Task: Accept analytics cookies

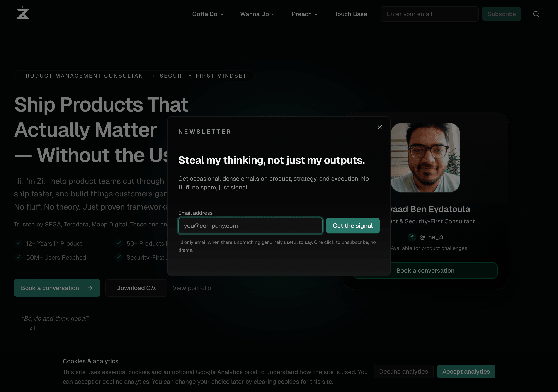Action: point(466,371)
